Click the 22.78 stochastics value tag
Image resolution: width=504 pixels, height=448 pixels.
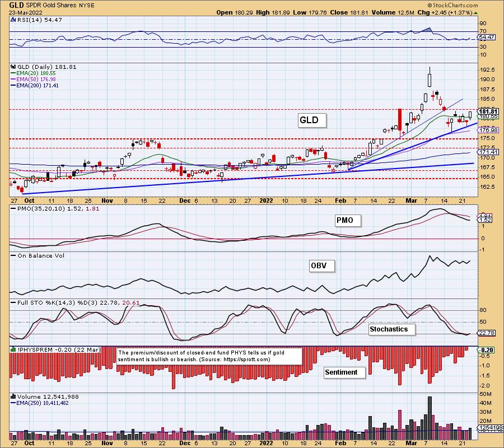pos(487,333)
